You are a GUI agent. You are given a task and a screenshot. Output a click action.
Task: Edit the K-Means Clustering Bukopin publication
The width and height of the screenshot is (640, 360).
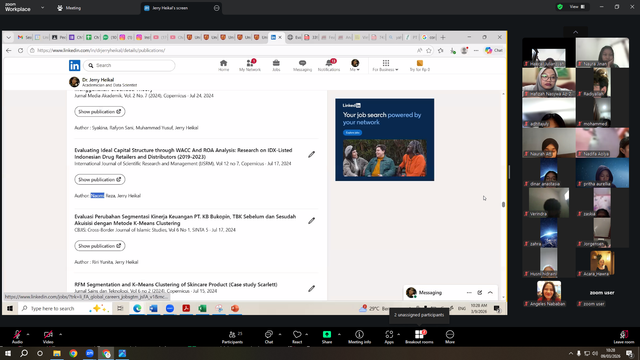(311, 221)
